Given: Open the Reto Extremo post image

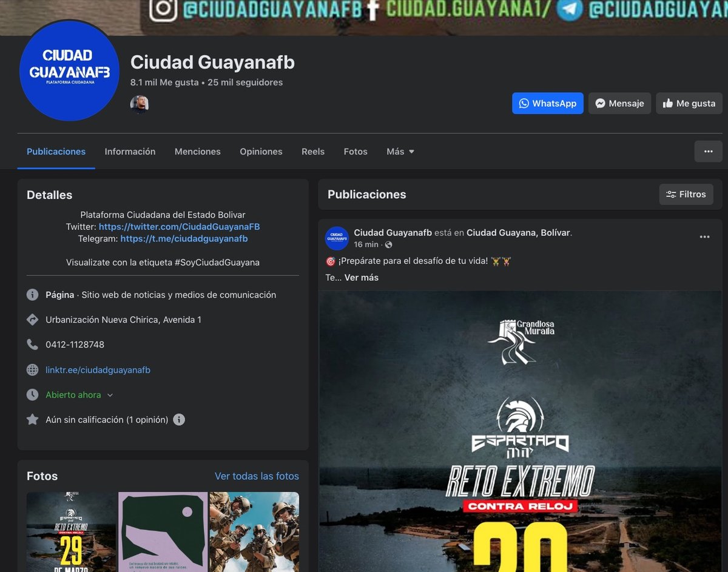Looking at the screenshot, I should 520,431.
